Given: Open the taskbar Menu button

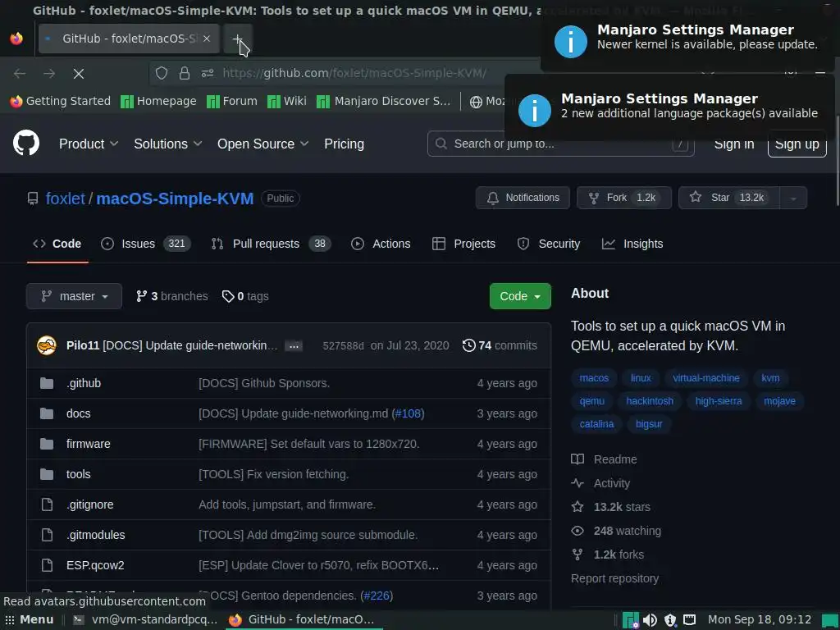Looking at the screenshot, I should coord(30,620).
